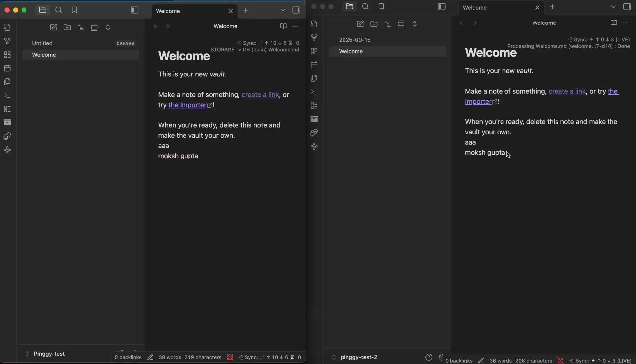
Task: Open command palette icon in left ribbon
Action: (x=7, y=95)
